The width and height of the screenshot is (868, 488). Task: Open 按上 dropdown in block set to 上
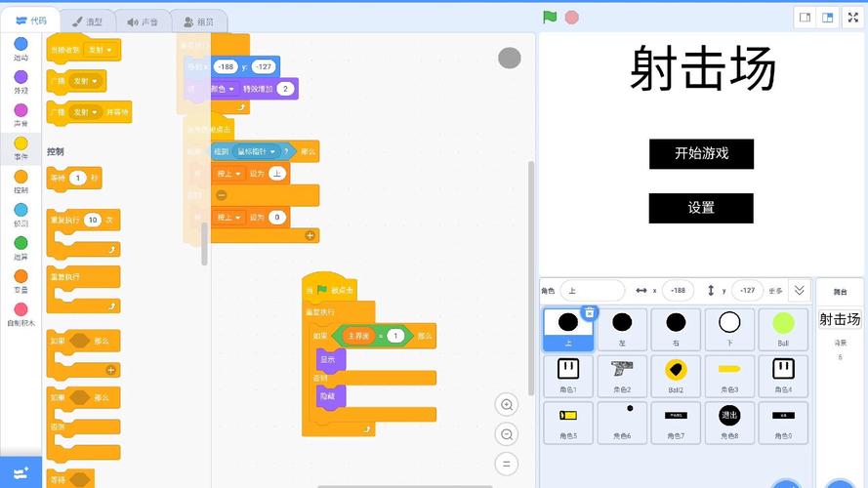228,174
